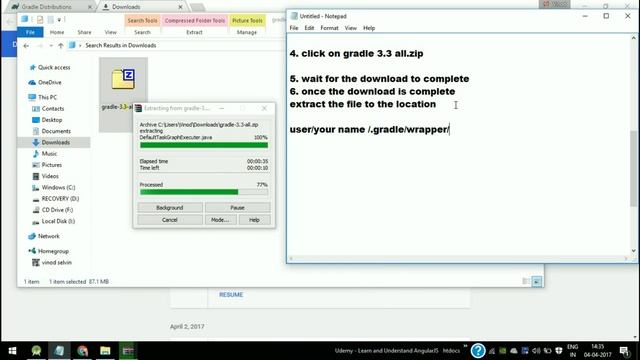Select Search Tools ribbon tab
The height and width of the screenshot is (360, 640).
coord(142,20)
